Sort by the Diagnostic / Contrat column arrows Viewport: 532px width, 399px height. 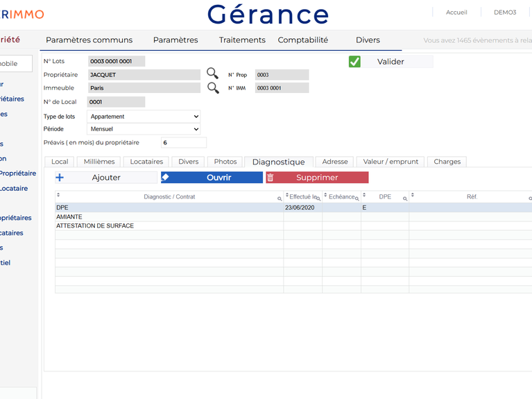(58, 196)
